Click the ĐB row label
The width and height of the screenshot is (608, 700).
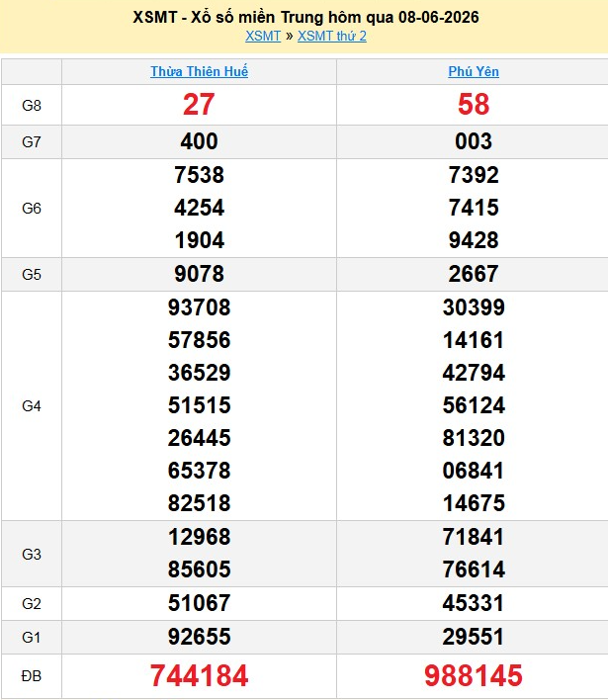tap(32, 676)
